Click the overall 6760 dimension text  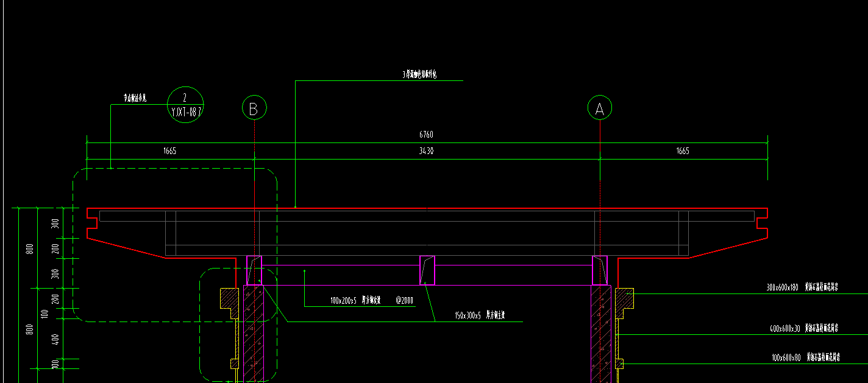[x=427, y=135]
